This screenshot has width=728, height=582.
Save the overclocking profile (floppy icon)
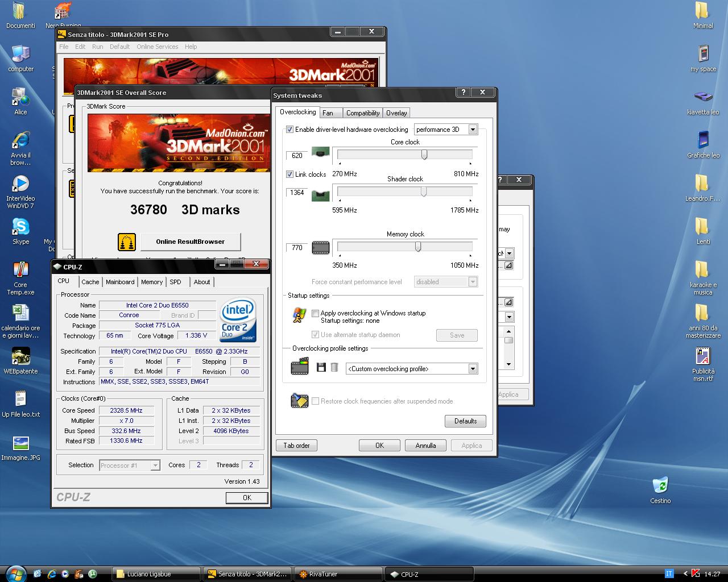coord(321,368)
